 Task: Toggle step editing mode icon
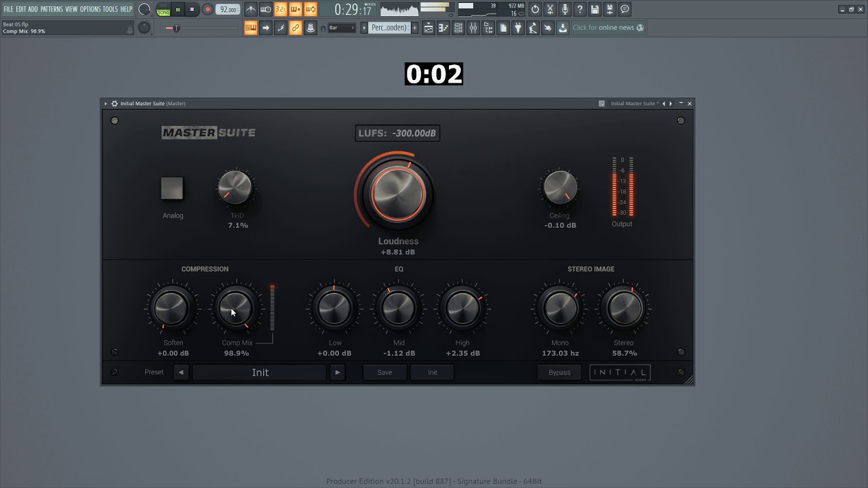click(281, 28)
